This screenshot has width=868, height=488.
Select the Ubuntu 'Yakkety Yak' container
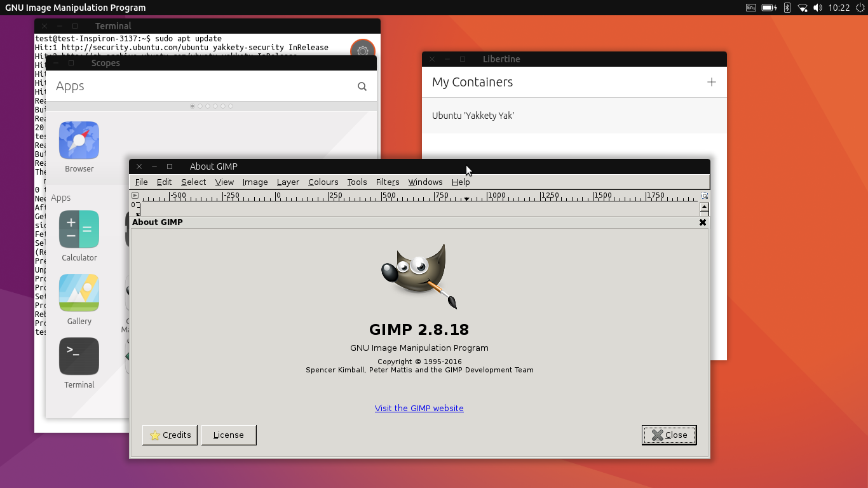[574, 116]
